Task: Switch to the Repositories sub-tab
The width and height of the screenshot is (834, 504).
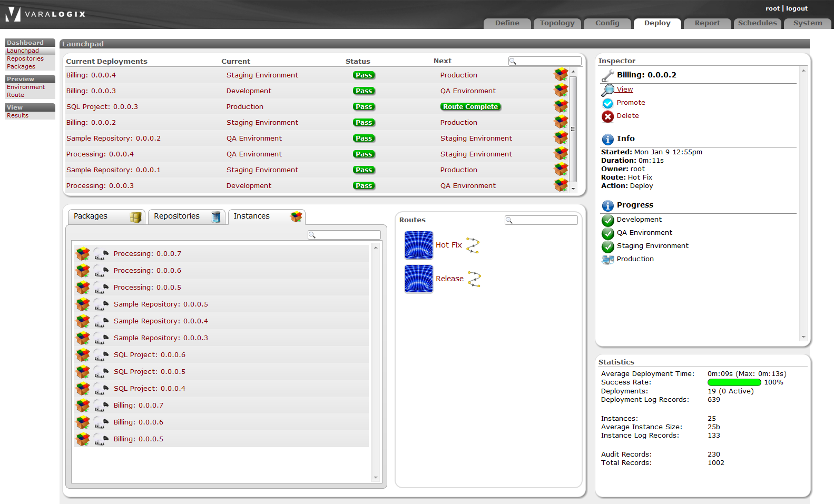Action: 187,216
